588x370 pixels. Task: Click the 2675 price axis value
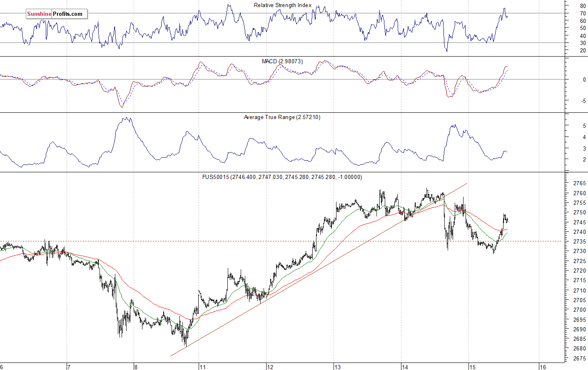tap(579, 358)
